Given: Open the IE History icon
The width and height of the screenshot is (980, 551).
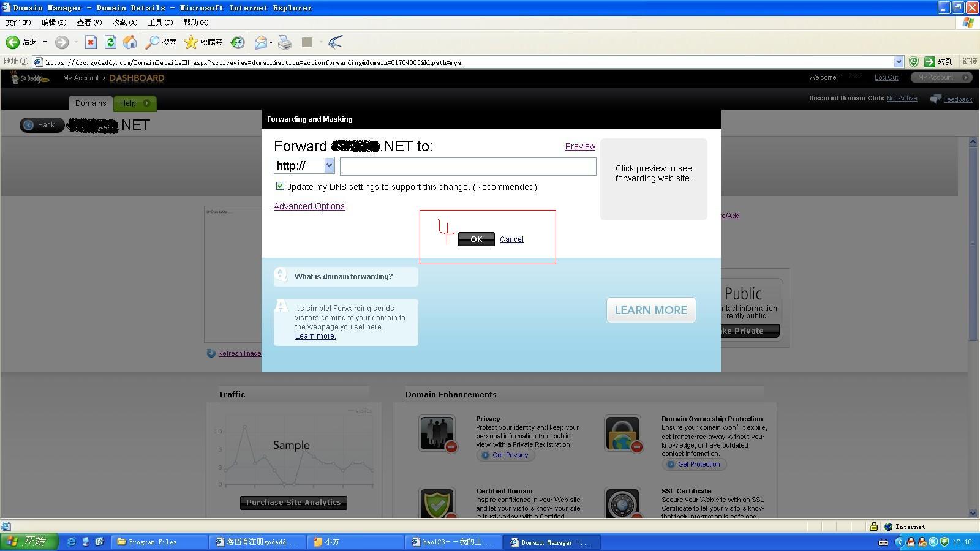Looking at the screenshot, I should [238, 42].
